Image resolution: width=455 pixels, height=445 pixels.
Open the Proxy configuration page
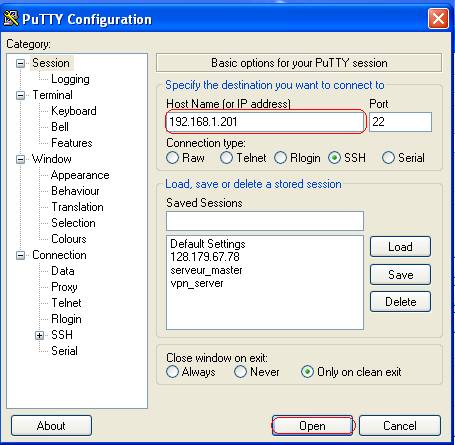pos(64,287)
